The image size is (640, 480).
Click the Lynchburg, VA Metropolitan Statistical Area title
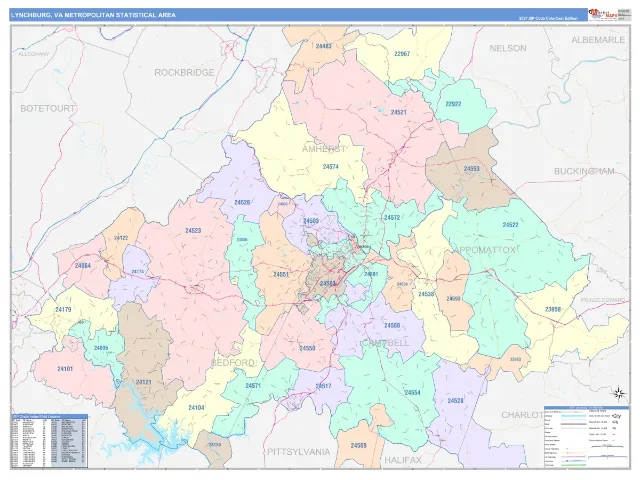93,15
